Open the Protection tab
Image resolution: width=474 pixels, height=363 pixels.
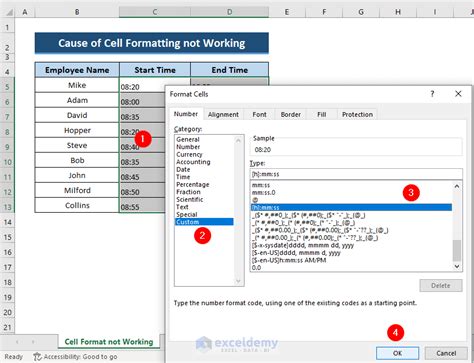[x=357, y=114]
